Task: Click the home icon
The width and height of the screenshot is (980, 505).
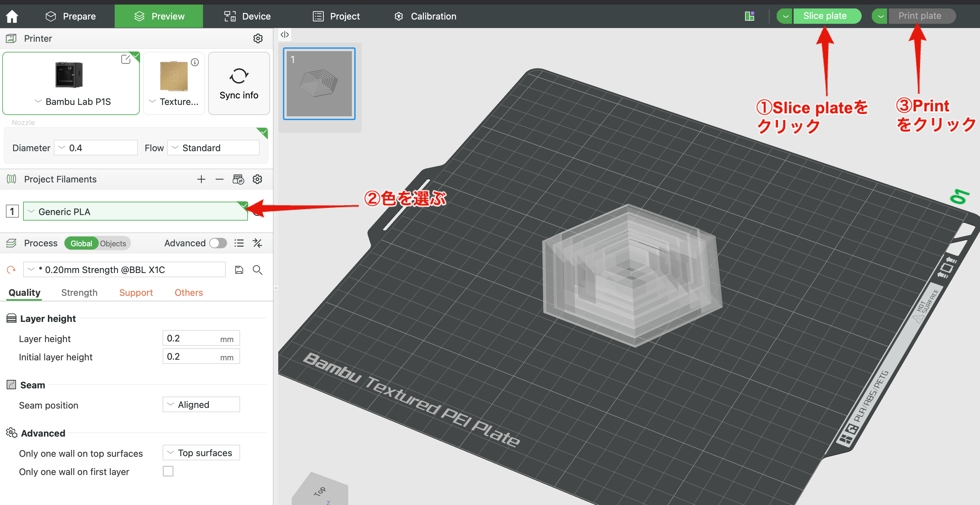Action: tap(12, 16)
